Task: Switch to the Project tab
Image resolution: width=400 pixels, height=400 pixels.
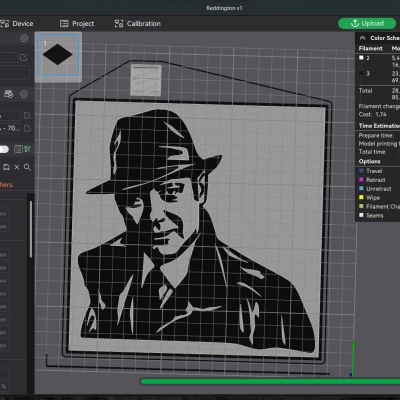Action: click(77, 24)
